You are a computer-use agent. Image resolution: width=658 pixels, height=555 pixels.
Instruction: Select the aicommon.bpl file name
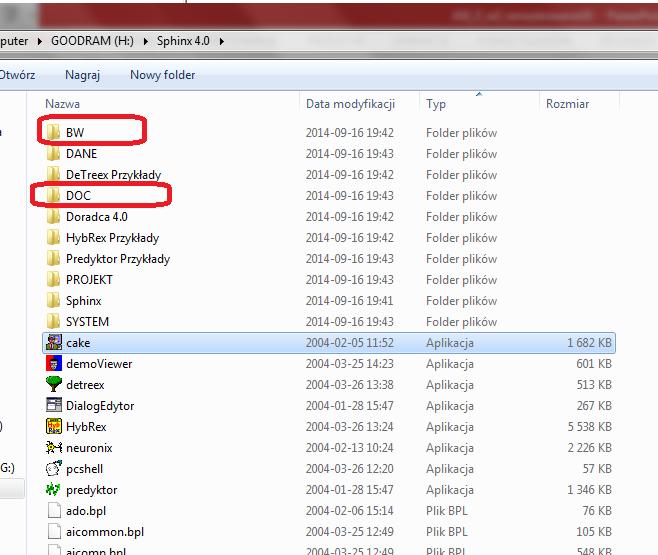click(x=105, y=532)
